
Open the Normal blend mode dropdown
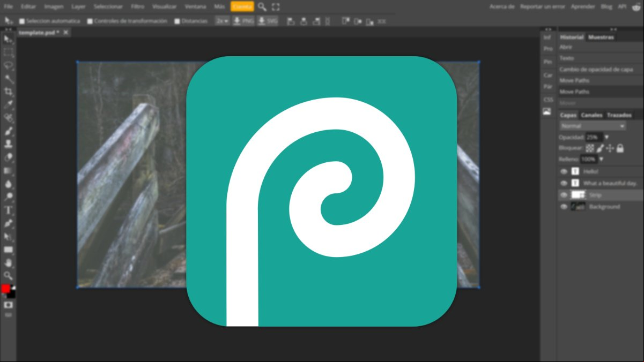[593, 126]
